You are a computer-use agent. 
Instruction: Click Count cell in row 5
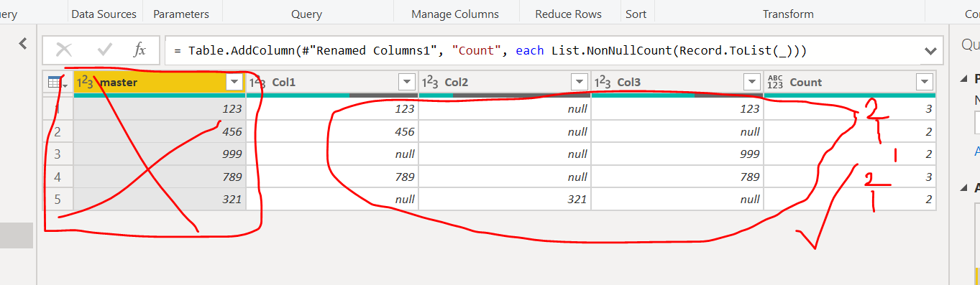coord(850,200)
